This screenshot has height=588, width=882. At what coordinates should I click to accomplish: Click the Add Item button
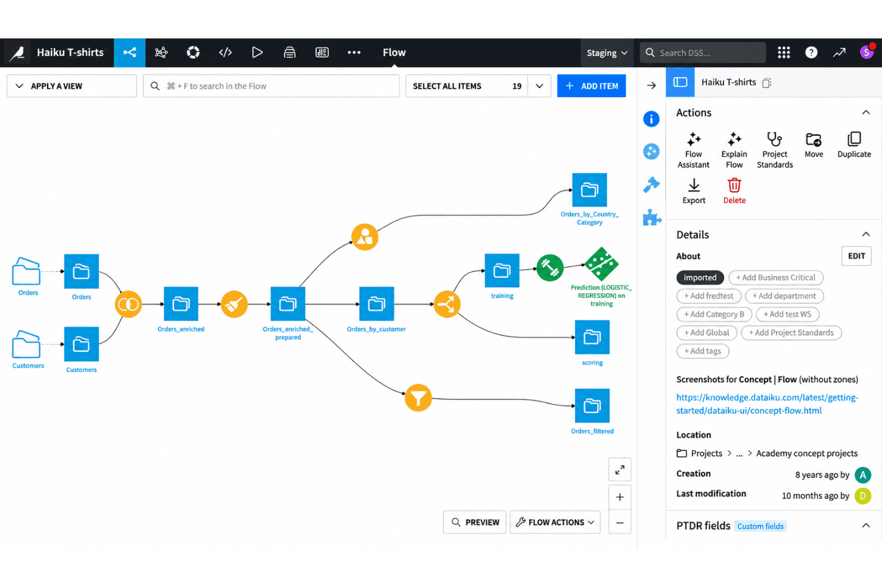[591, 86]
